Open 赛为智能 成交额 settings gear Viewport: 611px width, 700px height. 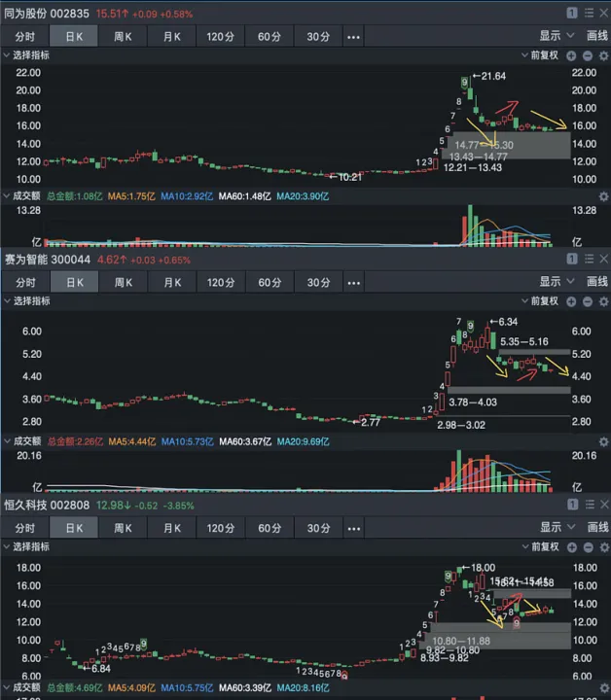point(603,442)
